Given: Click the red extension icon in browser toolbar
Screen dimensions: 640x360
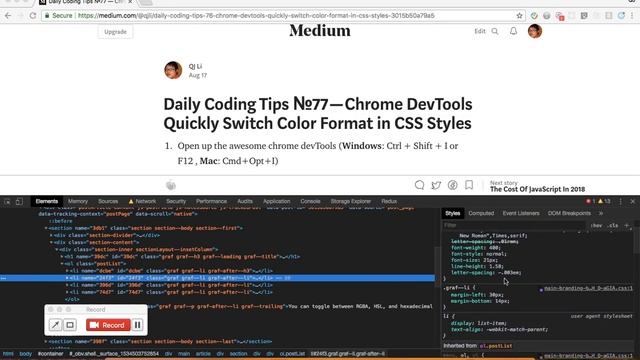Looking at the screenshot, I should click(x=560, y=16).
